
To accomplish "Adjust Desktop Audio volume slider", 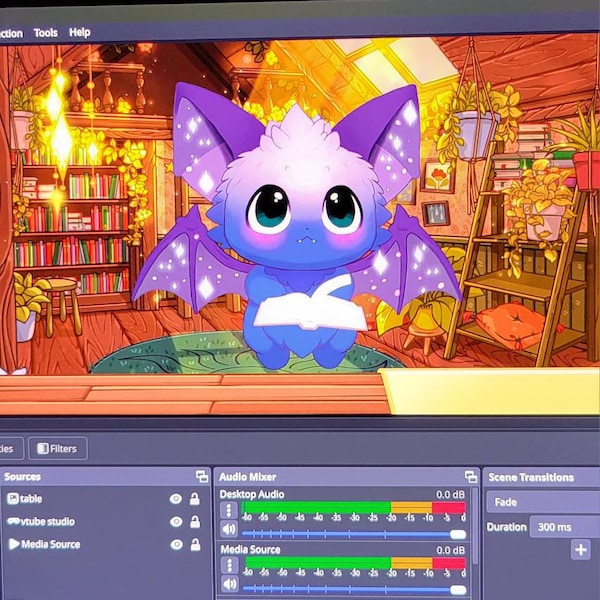I will pos(354,534).
